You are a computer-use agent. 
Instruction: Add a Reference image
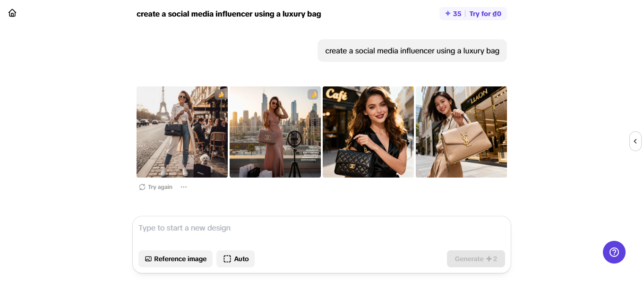pyautogui.click(x=175, y=259)
